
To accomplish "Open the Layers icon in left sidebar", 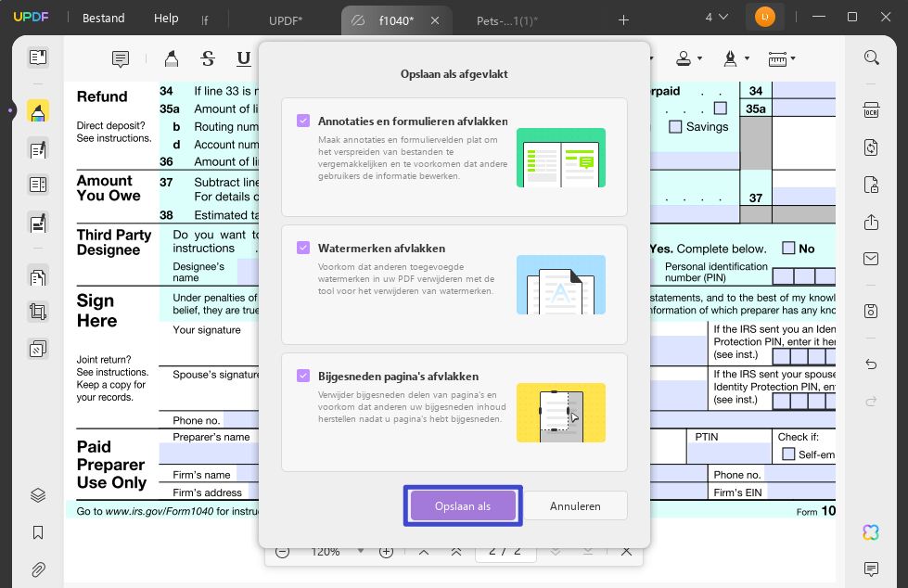I will point(38,495).
